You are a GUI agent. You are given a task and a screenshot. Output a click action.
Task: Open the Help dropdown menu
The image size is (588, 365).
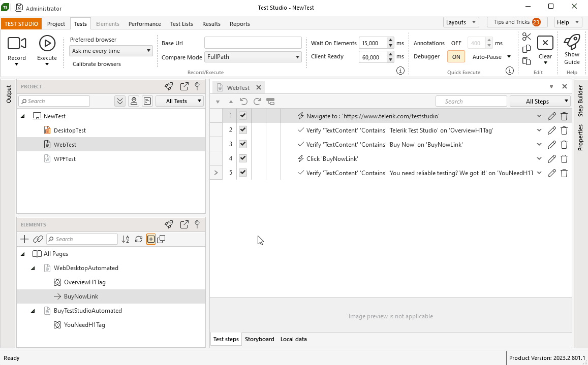(x=568, y=22)
